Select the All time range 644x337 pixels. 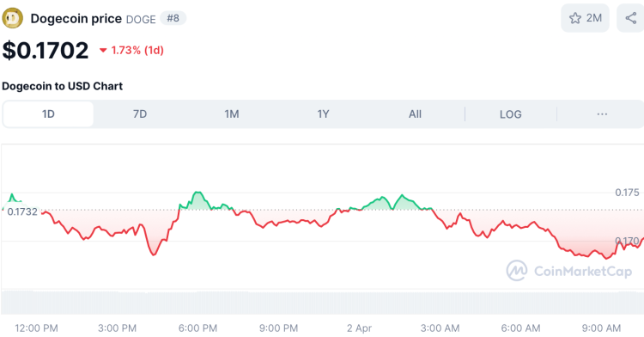pyautogui.click(x=416, y=113)
